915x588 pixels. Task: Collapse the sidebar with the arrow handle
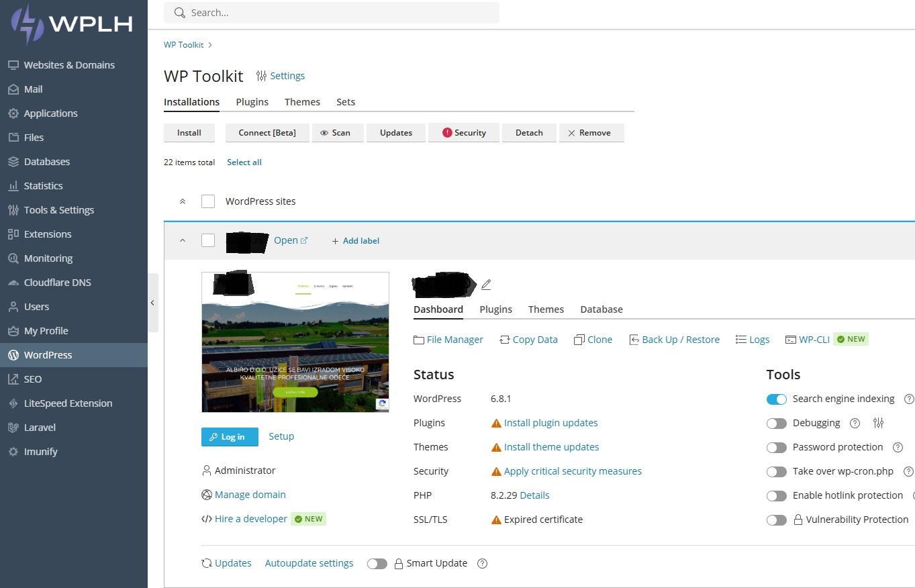click(x=153, y=303)
